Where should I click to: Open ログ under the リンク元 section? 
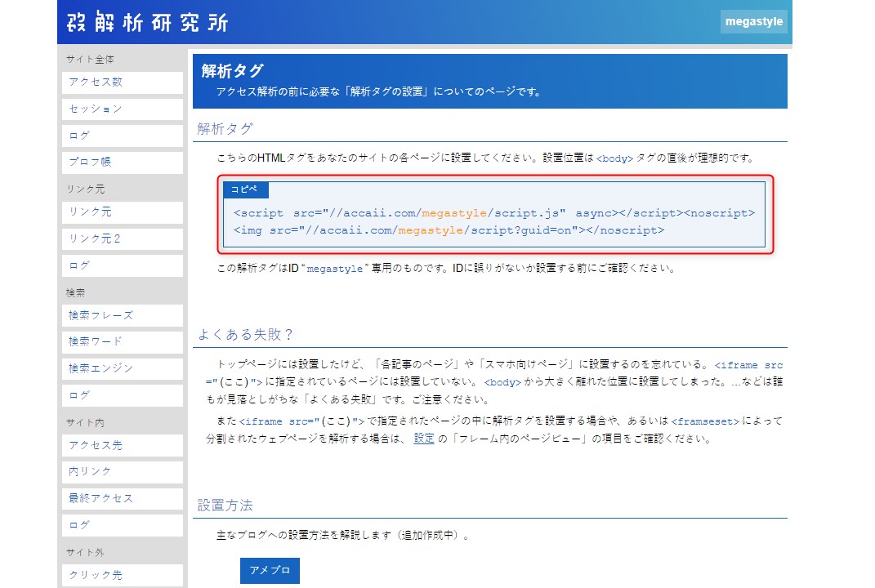point(123,265)
